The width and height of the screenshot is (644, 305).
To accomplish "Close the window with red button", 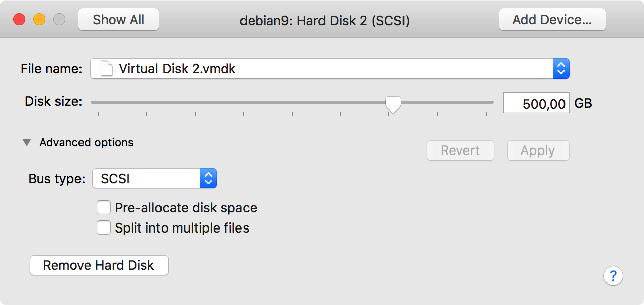I will [x=19, y=20].
